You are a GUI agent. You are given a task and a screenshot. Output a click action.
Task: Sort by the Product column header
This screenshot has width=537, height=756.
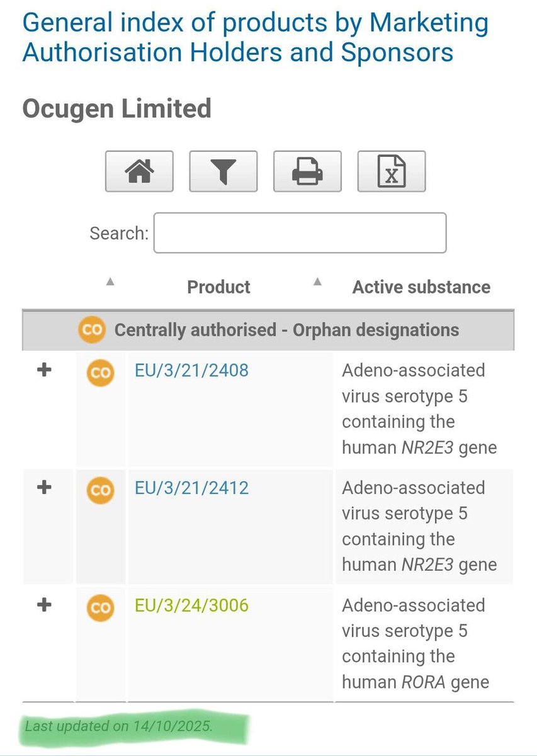point(218,287)
